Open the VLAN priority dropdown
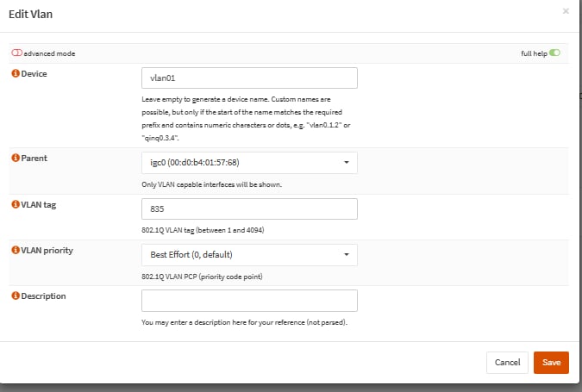This screenshot has width=582, height=392. click(249, 255)
